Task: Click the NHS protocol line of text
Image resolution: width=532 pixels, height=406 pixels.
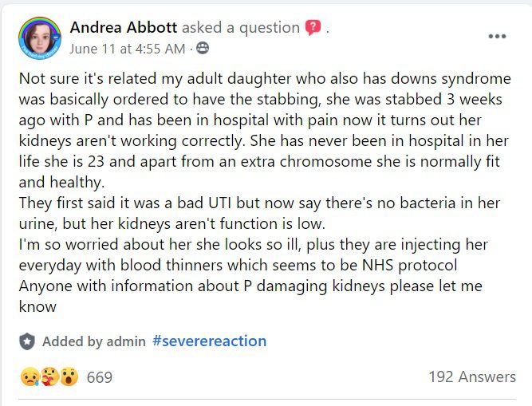Action: click(238, 266)
